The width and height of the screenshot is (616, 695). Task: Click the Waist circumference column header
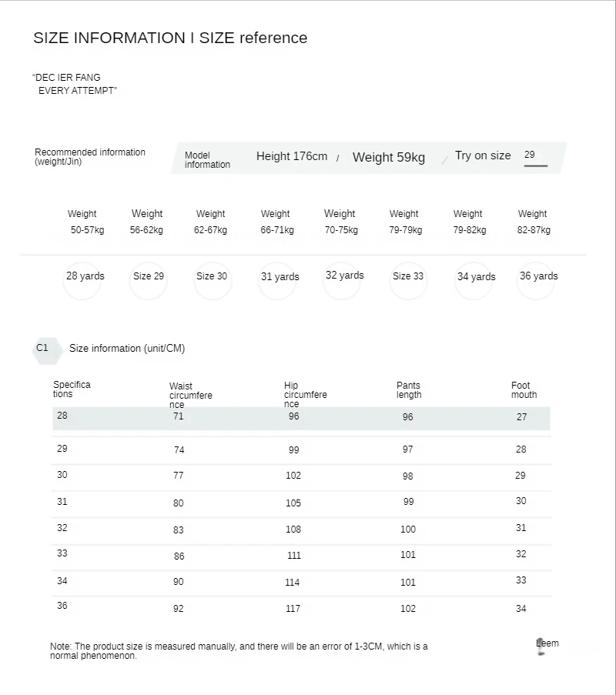191,396
